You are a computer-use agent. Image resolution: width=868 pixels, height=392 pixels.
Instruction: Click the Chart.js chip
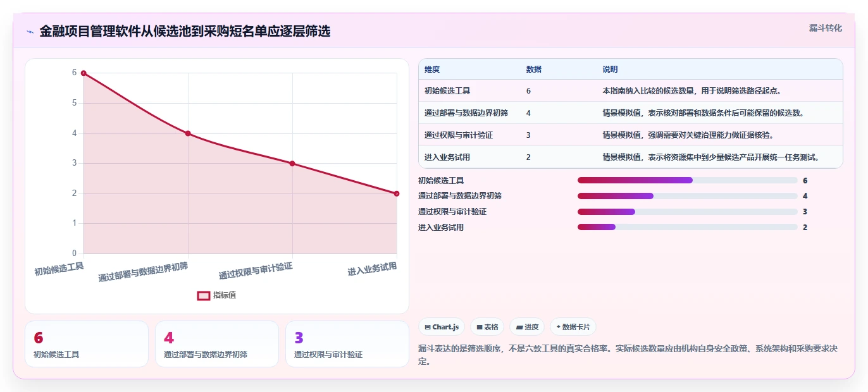point(442,327)
